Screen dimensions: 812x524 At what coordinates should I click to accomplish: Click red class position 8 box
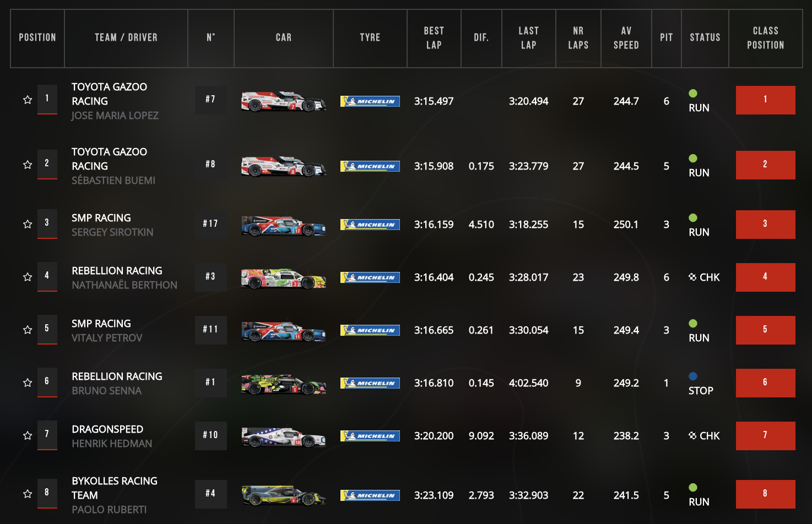766,494
